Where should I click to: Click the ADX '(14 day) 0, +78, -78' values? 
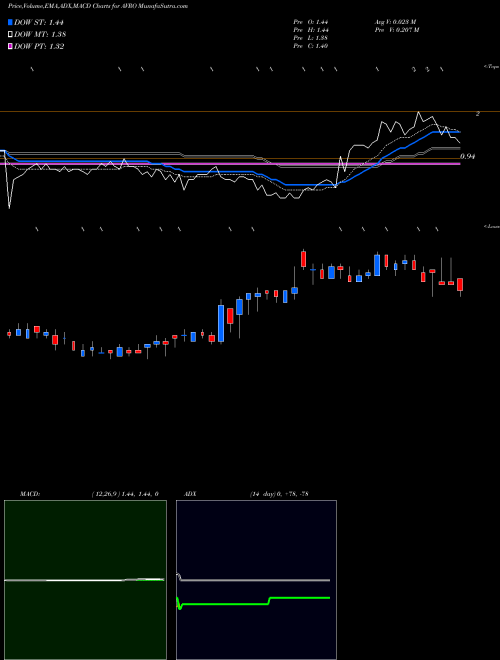279,494
